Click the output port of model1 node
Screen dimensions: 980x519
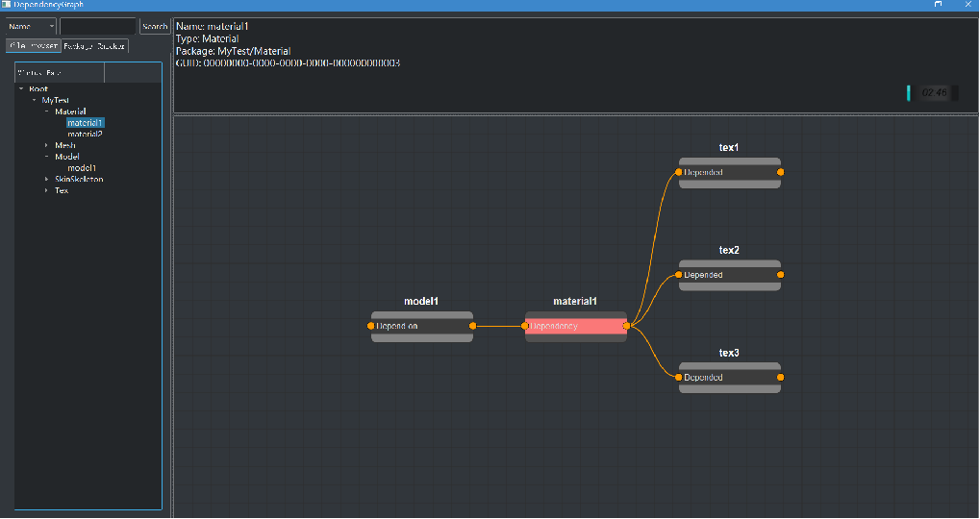click(472, 326)
